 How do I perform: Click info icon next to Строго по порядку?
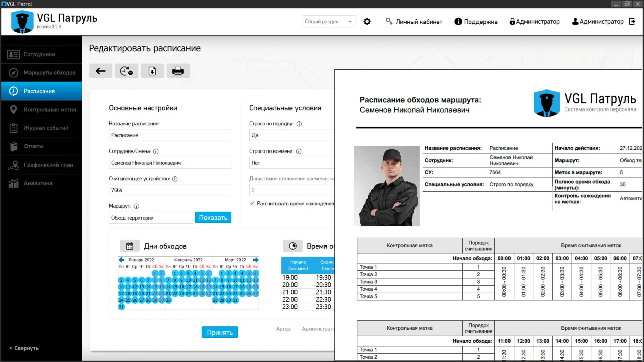click(x=299, y=124)
